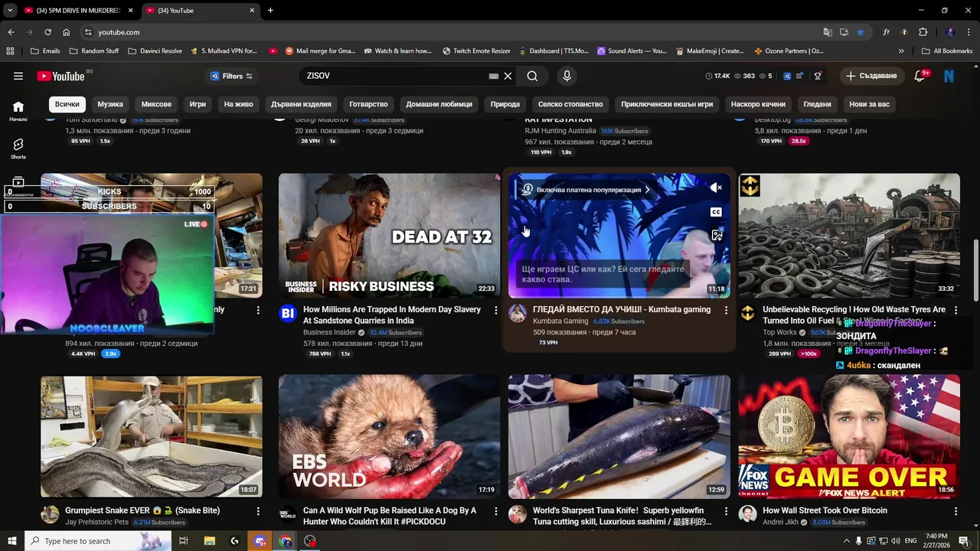Click the trophy extension icon
The image size is (980, 551).
(818, 76)
